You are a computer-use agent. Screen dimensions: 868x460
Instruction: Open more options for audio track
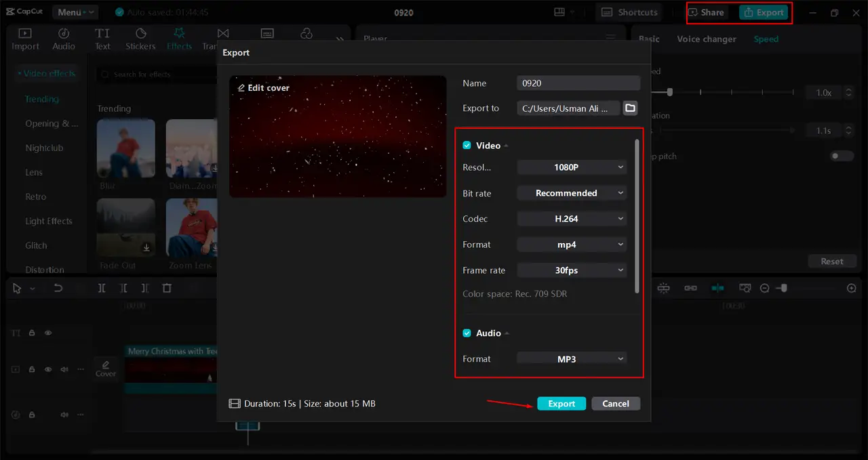click(x=81, y=415)
